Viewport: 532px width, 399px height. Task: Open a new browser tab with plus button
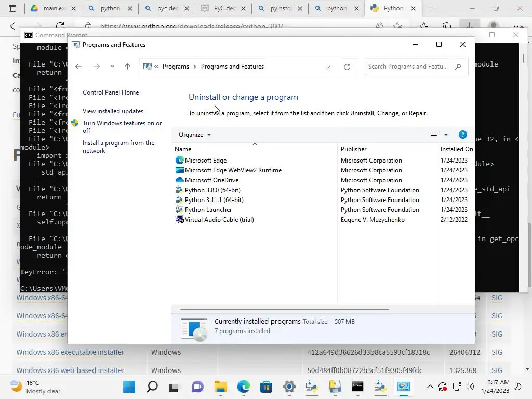(431, 8)
